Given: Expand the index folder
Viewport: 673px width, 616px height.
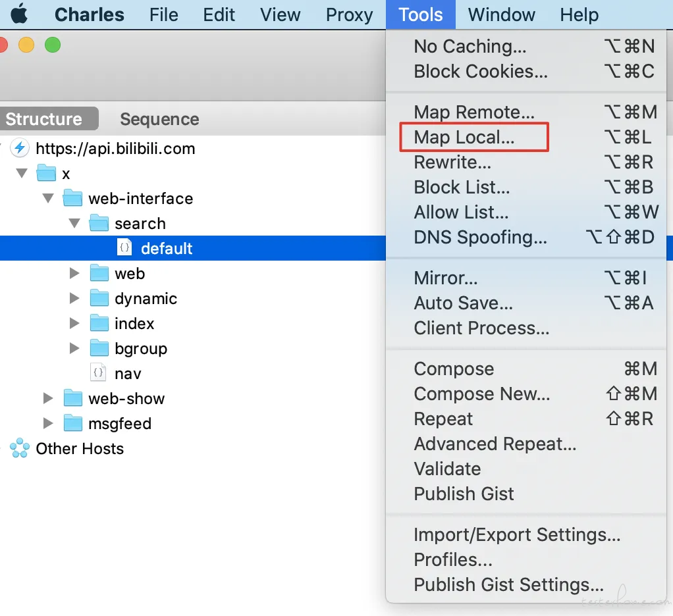Looking at the screenshot, I should (x=74, y=323).
